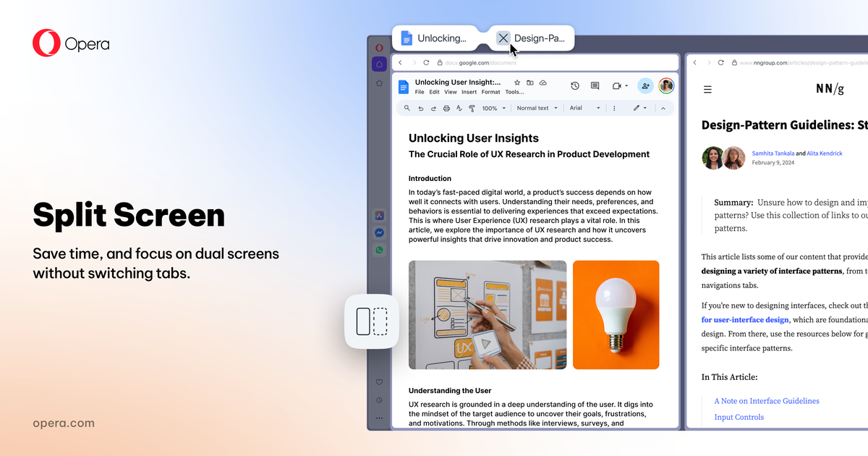
Task: Open WhatsApp from the Opera sidebar
Action: click(379, 249)
